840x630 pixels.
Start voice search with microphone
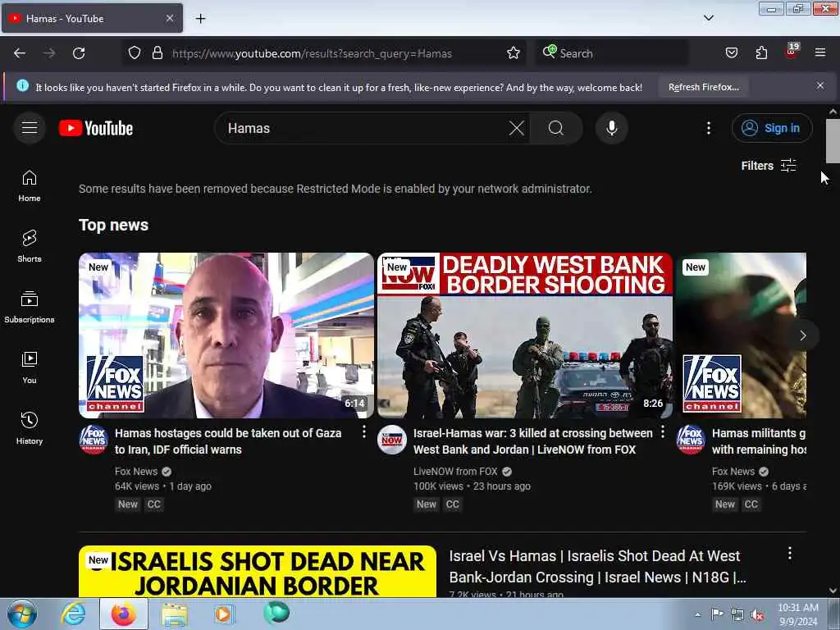pyautogui.click(x=612, y=128)
